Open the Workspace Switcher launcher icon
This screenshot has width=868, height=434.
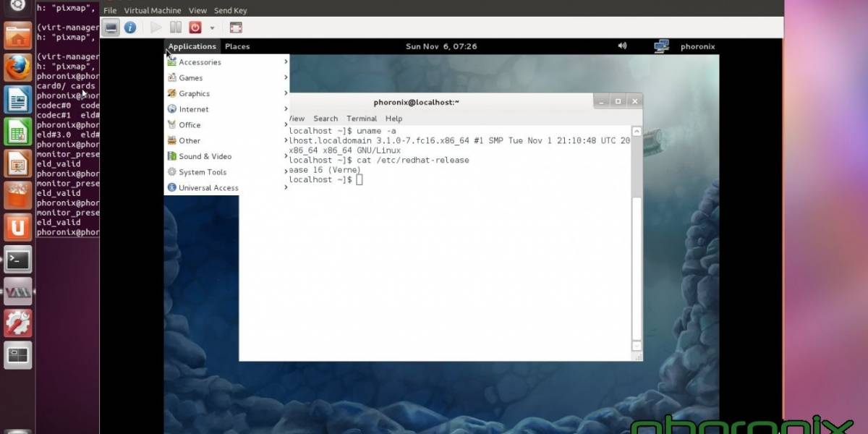[18, 355]
